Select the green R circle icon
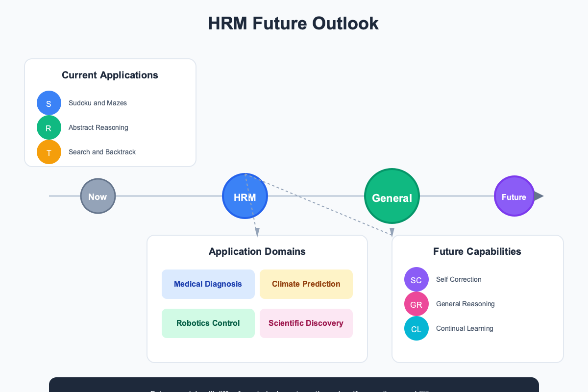588x392 pixels. click(49, 127)
